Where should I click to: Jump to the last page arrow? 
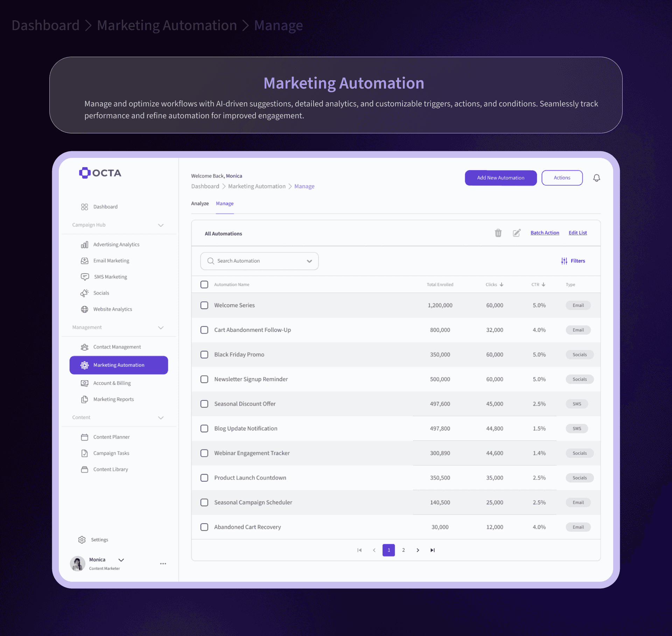[433, 550]
